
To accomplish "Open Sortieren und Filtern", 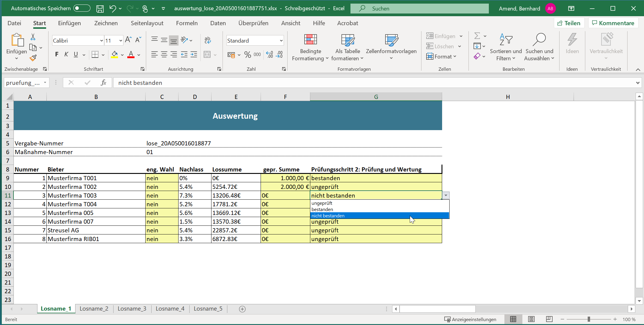I will (x=506, y=47).
